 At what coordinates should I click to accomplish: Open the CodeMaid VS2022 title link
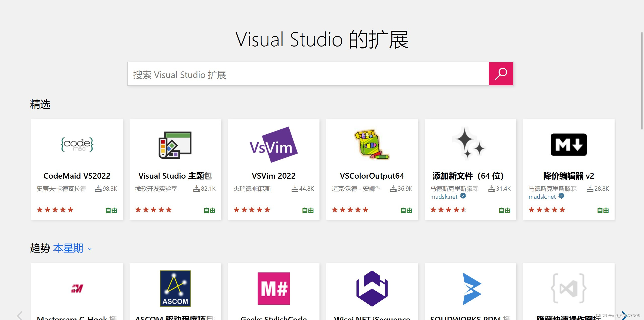tap(77, 176)
